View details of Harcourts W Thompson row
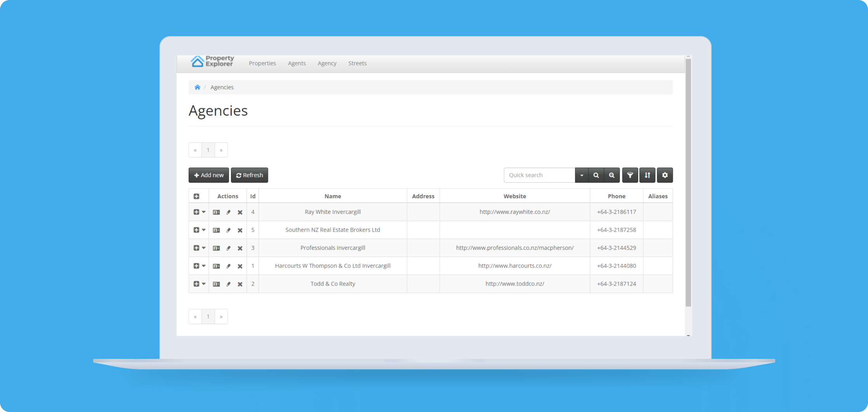 (216, 266)
